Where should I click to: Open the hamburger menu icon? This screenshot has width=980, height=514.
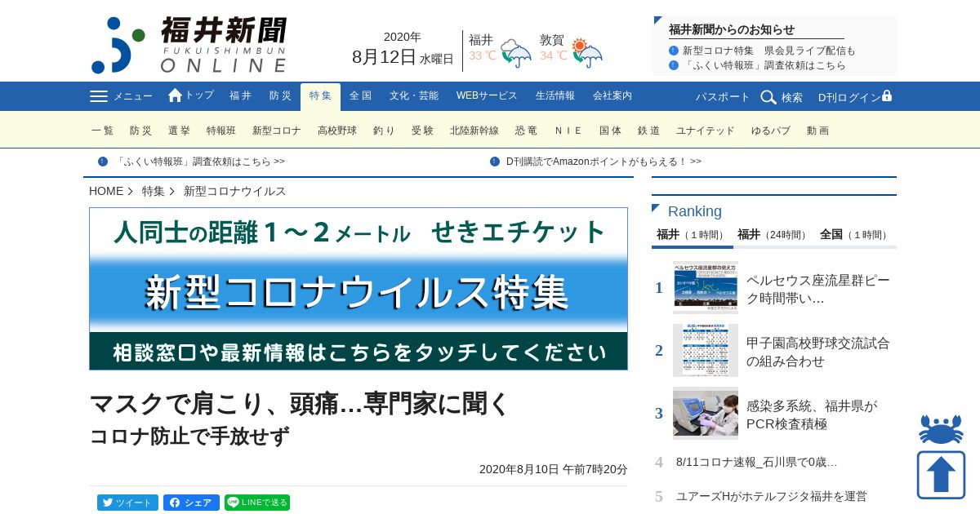point(99,96)
